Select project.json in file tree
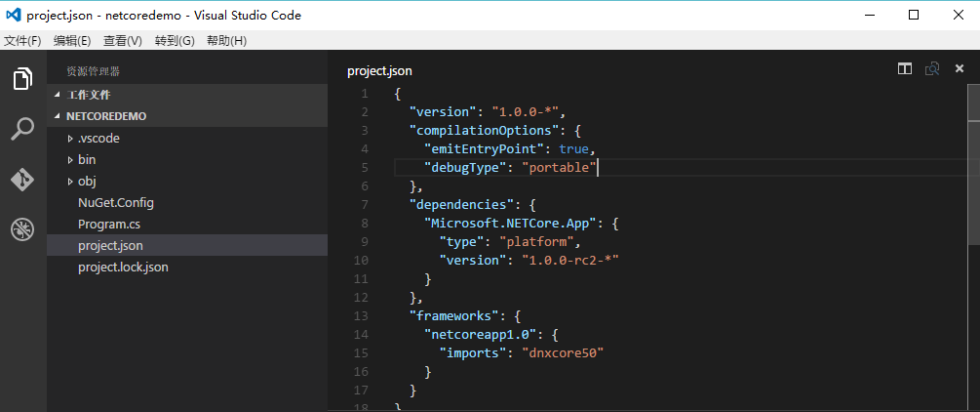 [187, 245]
